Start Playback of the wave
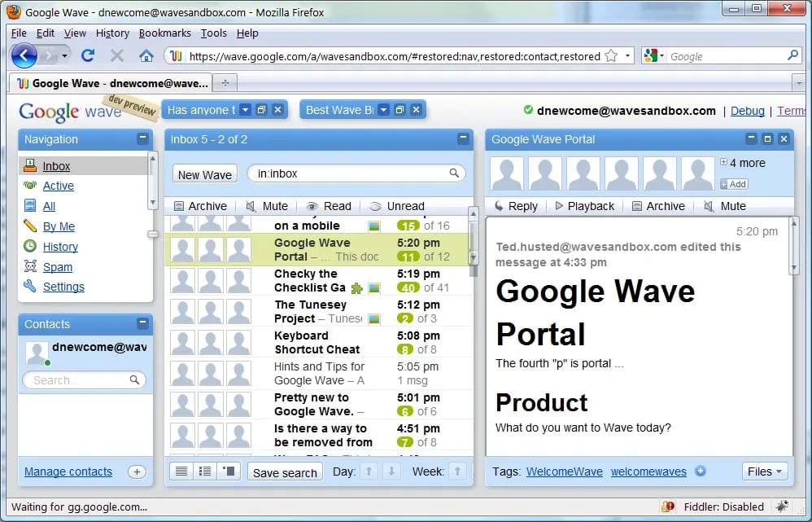This screenshot has width=812, height=522. [x=585, y=206]
